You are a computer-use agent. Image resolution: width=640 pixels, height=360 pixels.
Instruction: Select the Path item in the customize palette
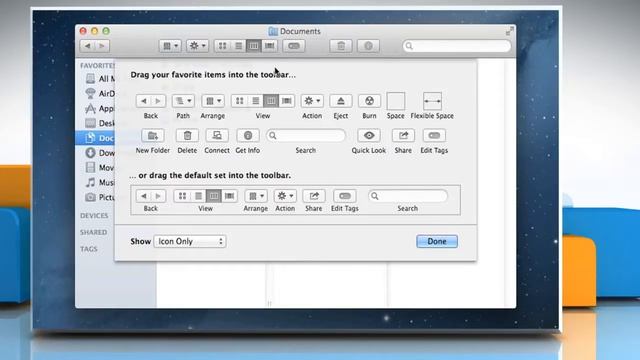click(183, 101)
